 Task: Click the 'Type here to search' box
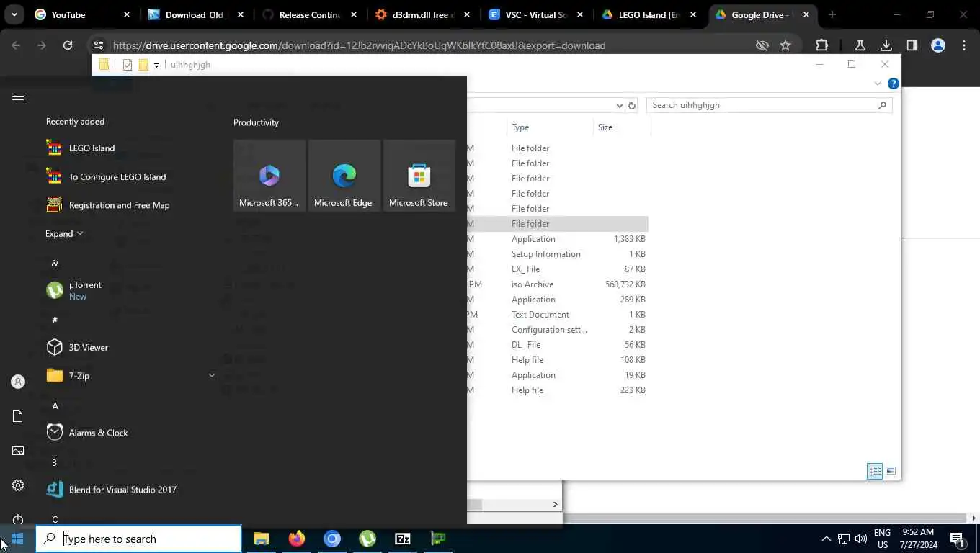pos(138,539)
